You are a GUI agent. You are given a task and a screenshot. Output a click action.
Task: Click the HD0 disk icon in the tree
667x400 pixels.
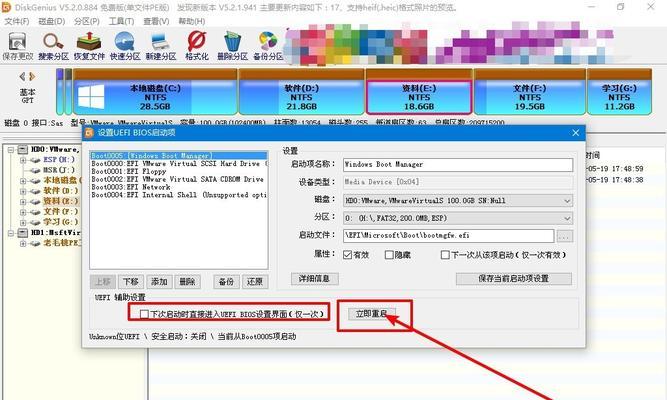tap(23, 149)
